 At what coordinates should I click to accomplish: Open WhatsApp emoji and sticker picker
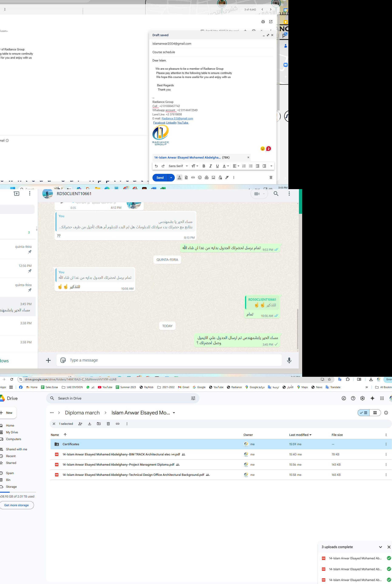(x=63, y=360)
